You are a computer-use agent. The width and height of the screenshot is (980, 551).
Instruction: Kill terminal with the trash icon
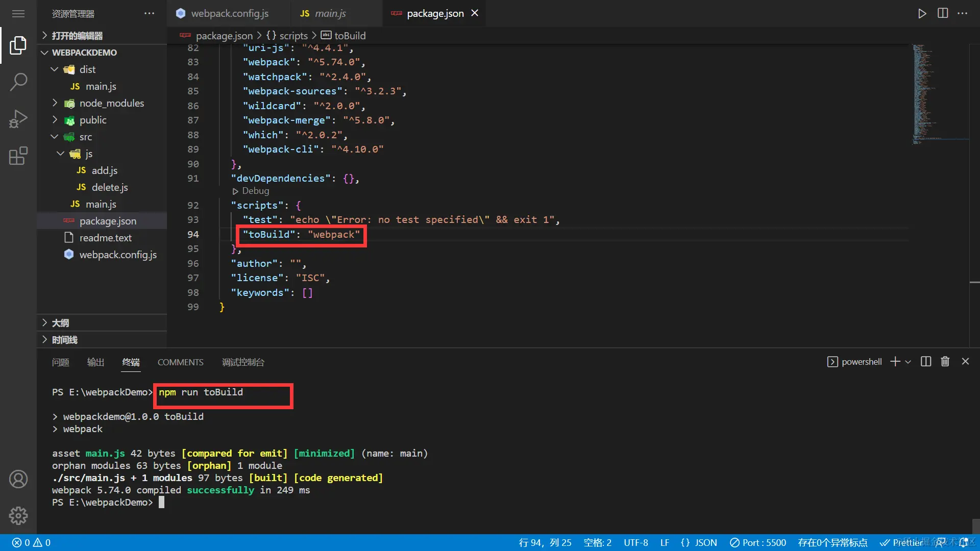(945, 362)
